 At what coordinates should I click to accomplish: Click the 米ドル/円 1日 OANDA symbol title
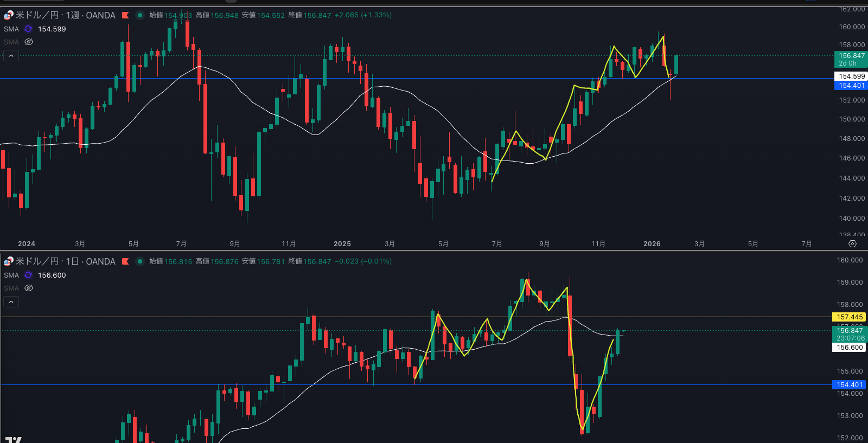65,261
